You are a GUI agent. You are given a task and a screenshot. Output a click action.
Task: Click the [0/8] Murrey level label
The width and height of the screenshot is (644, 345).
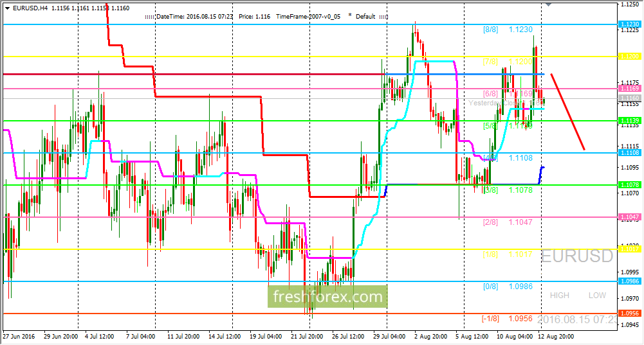coord(490,287)
